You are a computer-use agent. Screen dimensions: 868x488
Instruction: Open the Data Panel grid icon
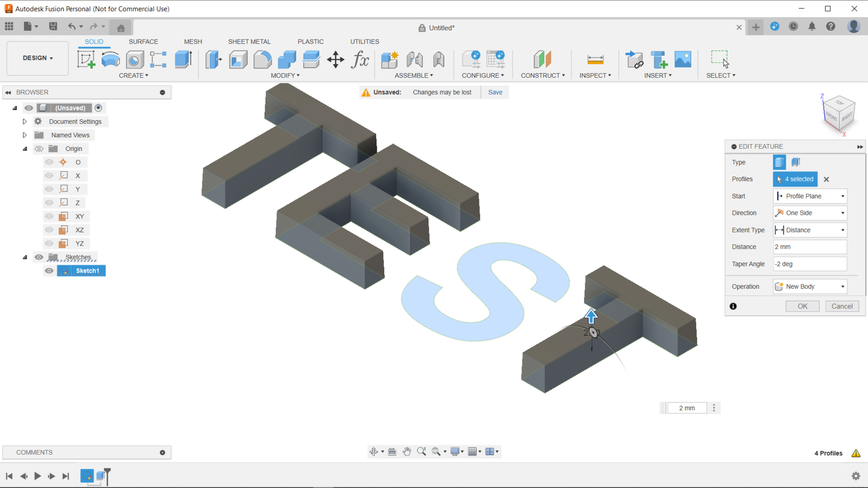click(x=9, y=26)
